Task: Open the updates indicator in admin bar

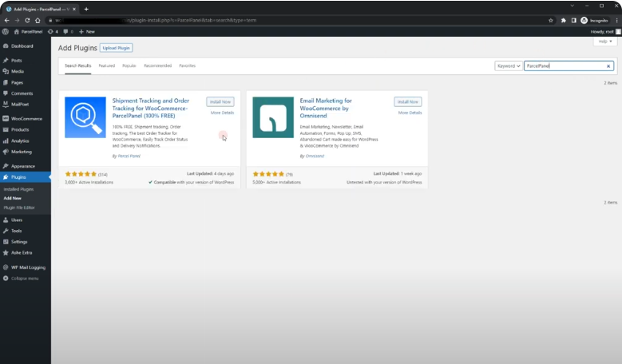Action: (x=53, y=32)
